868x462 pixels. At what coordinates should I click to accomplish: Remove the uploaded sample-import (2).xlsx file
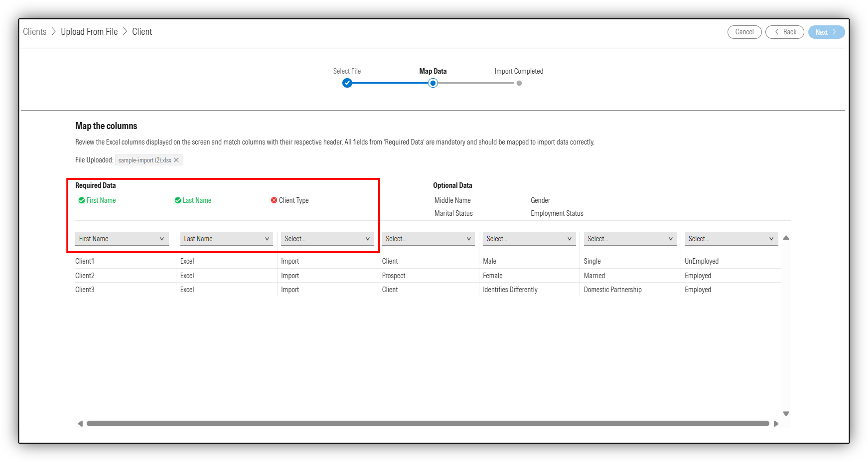(176, 160)
